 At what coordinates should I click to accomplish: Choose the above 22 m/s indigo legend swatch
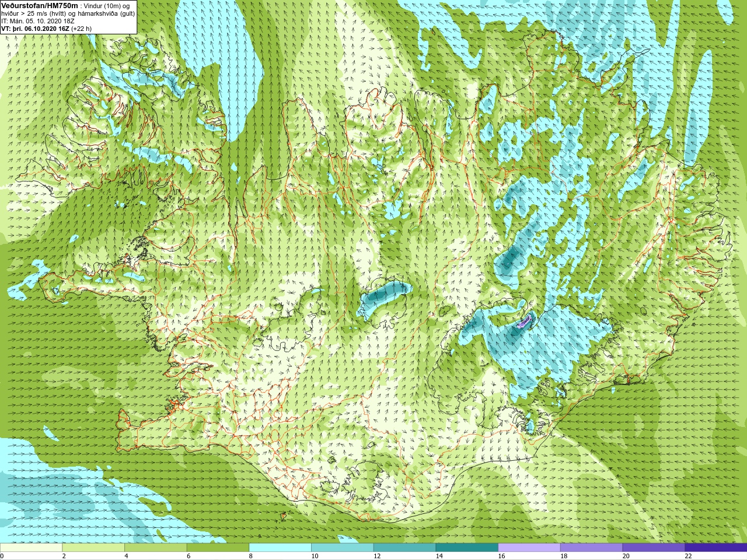[x=715, y=548]
